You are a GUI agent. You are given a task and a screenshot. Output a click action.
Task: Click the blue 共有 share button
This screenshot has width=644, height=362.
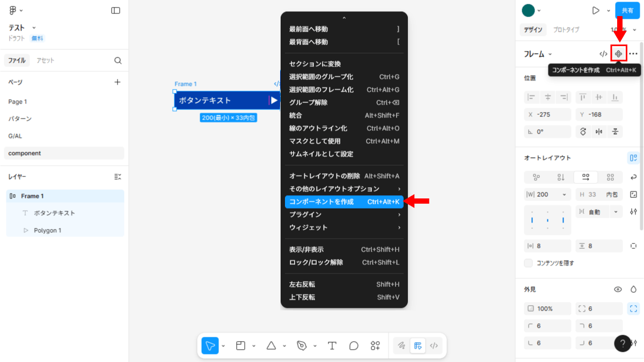627,10
